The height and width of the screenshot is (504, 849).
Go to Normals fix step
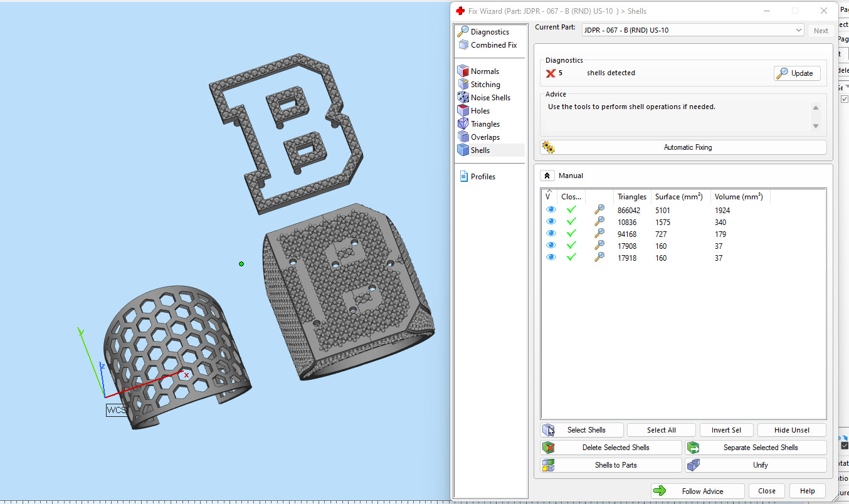tap(485, 71)
